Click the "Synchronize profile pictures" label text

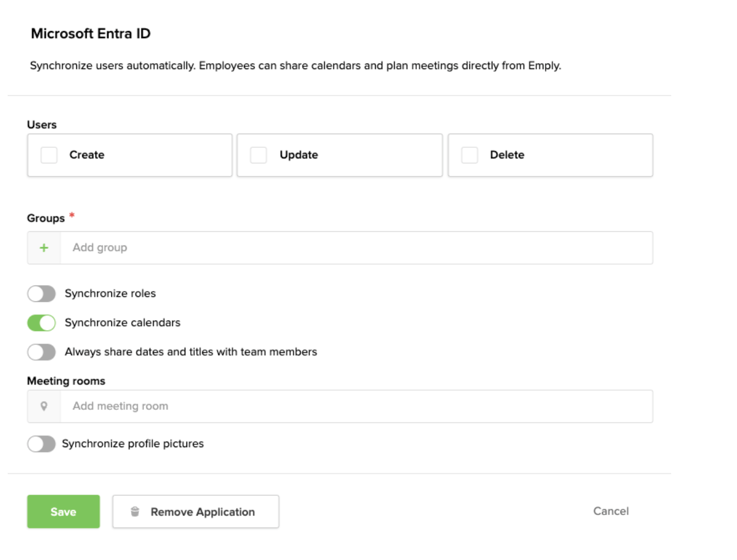(x=133, y=444)
